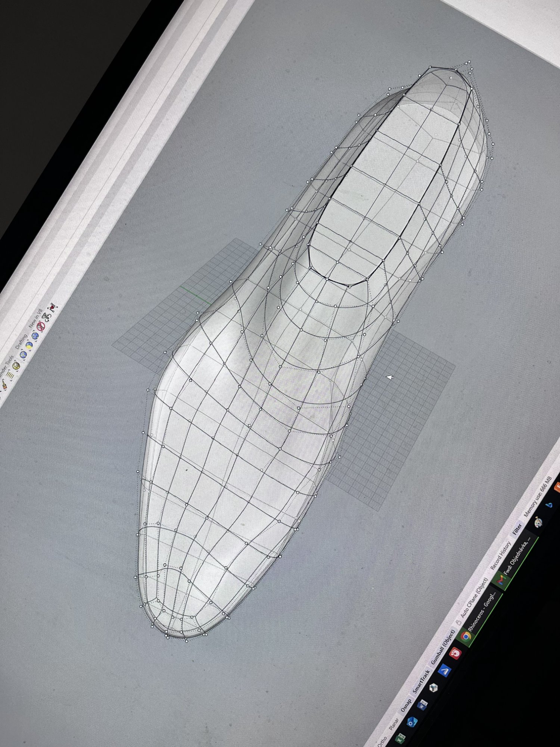Click the blue three-segment sphere icon

pos(23,354)
